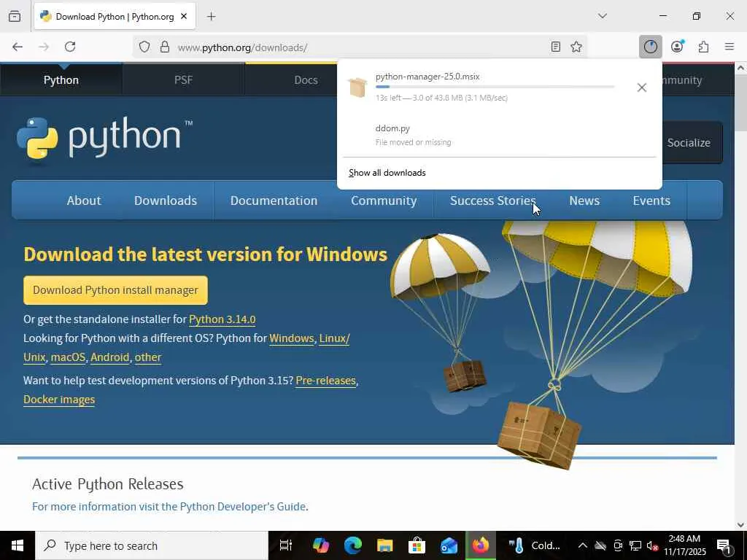Reload the page with the refresh icon

(x=70, y=47)
